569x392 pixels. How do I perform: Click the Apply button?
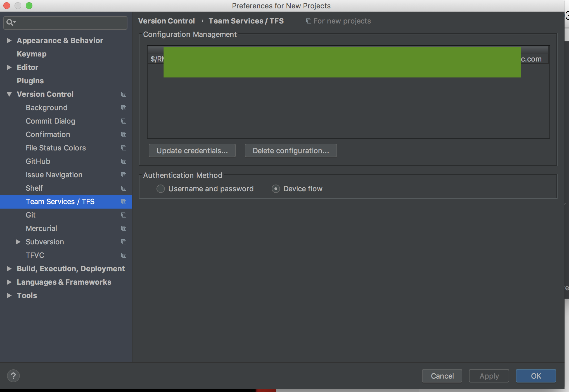click(489, 376)
